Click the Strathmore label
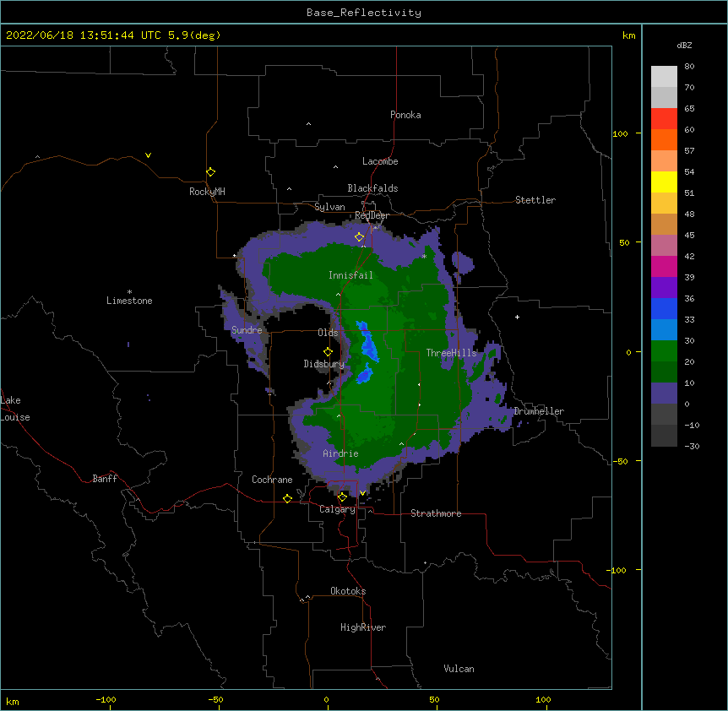 (x=436, y=513)
